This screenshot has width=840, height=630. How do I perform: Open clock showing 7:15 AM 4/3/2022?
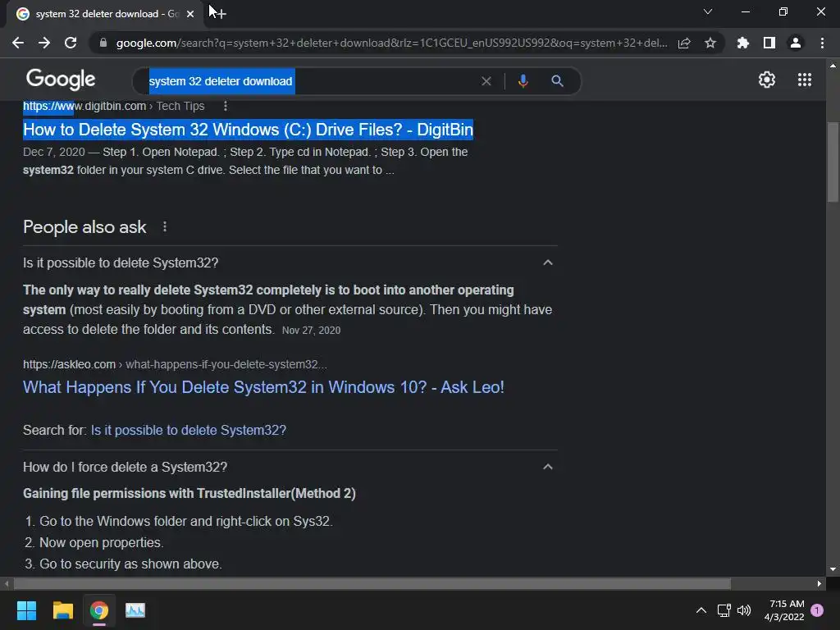pos(784,610)
